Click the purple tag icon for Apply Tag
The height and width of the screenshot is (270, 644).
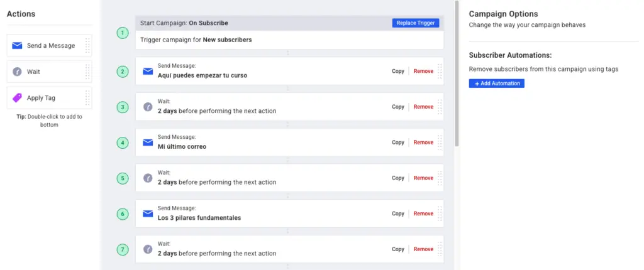point(17,98)
